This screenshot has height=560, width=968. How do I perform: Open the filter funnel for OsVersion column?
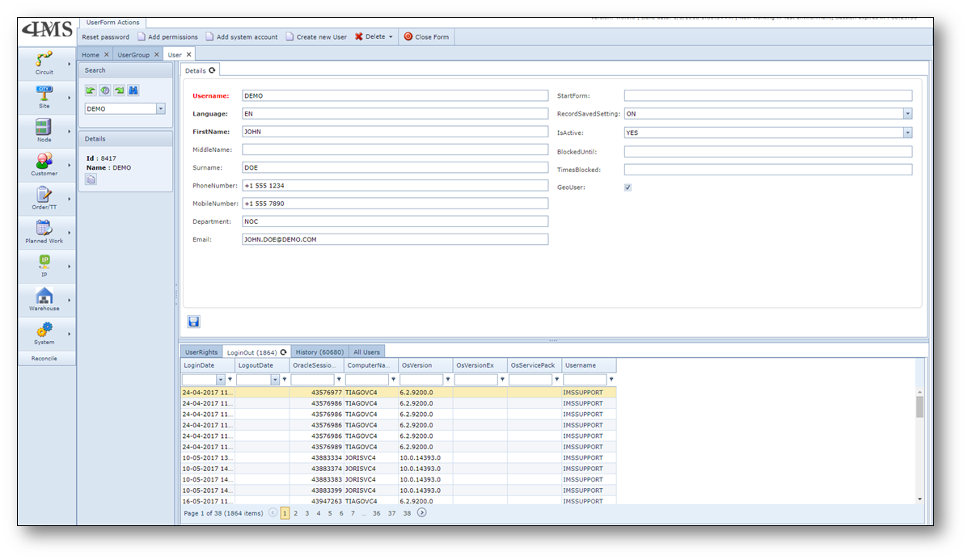click(447, 379)
